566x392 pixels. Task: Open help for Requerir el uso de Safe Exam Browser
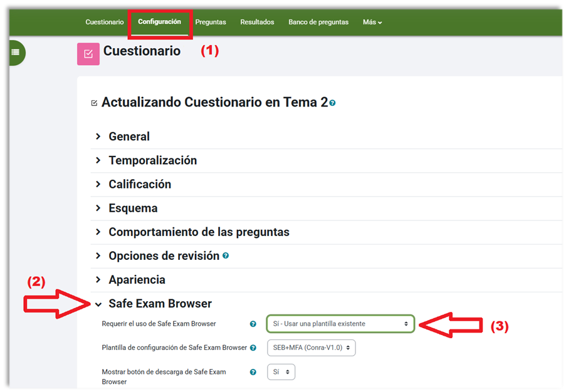click(x=253, y=324)
